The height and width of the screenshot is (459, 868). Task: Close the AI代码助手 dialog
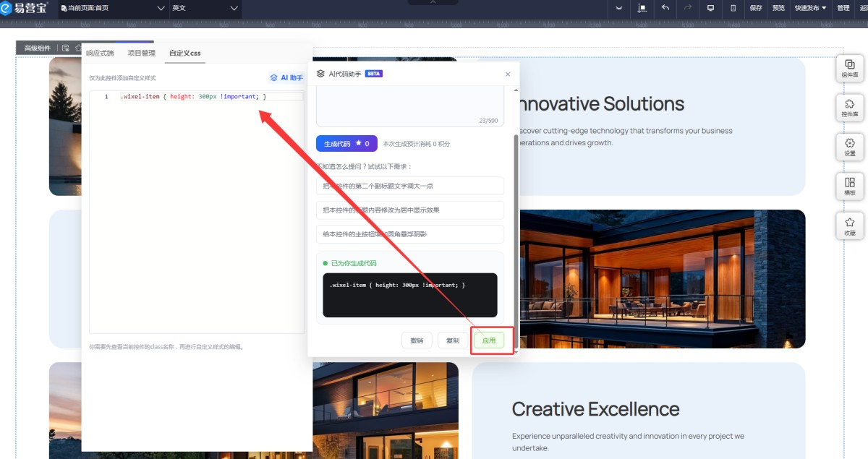pyautogui.click(x=508, y=74)
